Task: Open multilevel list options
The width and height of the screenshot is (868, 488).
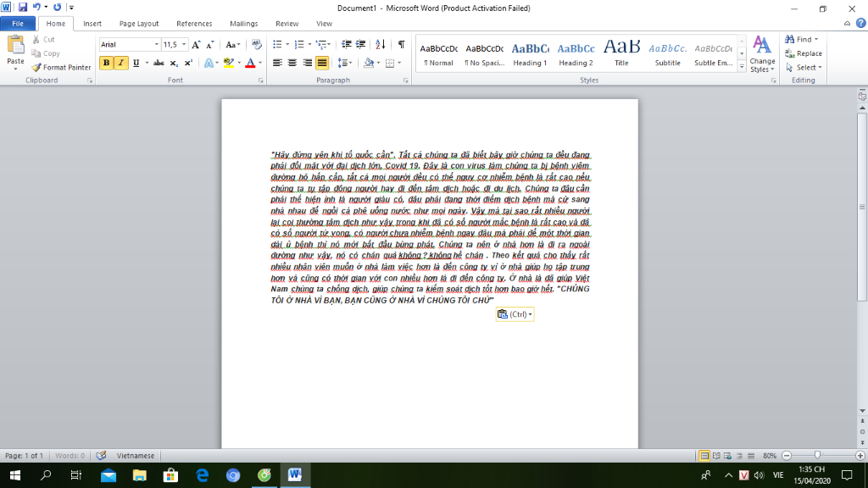Action: tap(323, 44)
